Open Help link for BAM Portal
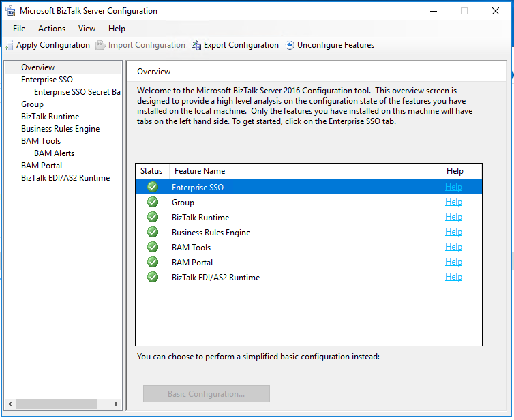Image resolution: width=514 pixels, height=420 pixels. (x=454, y=262)
